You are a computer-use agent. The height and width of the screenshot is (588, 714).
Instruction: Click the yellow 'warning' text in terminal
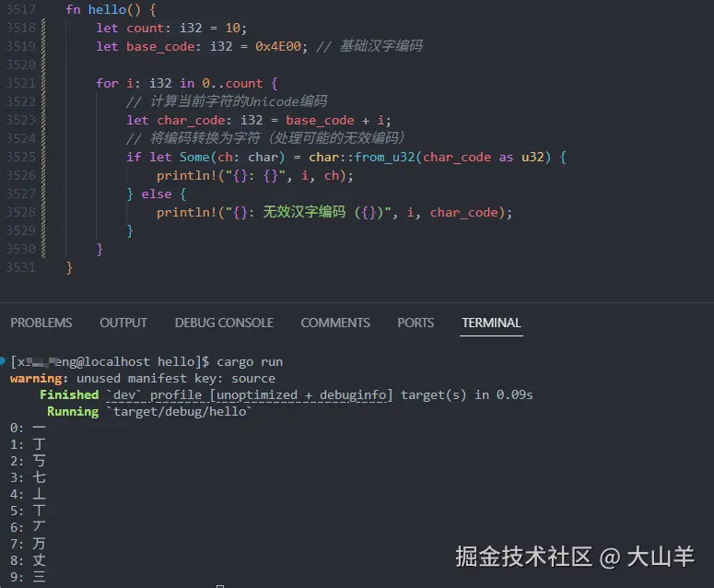pos(36,378)
